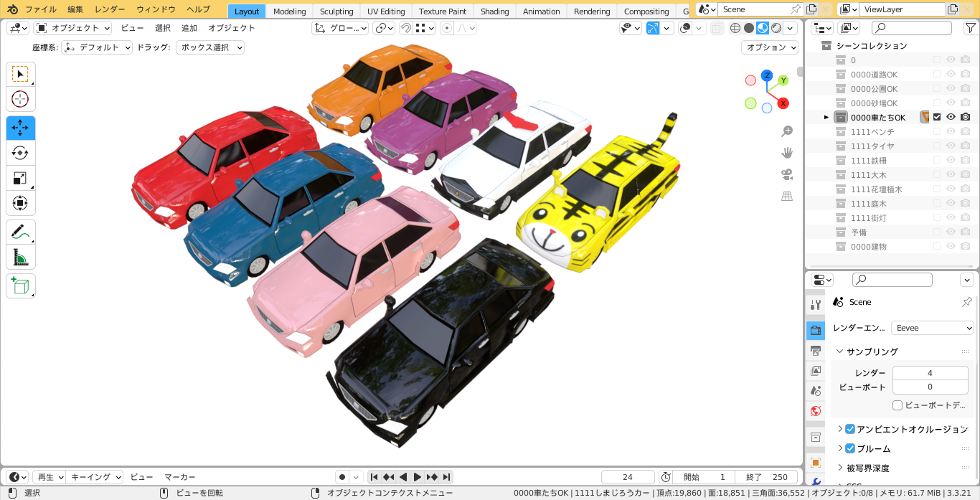Screen dimensions: 980x500
Task: Select the Transform tool
Action: (21, 203)
